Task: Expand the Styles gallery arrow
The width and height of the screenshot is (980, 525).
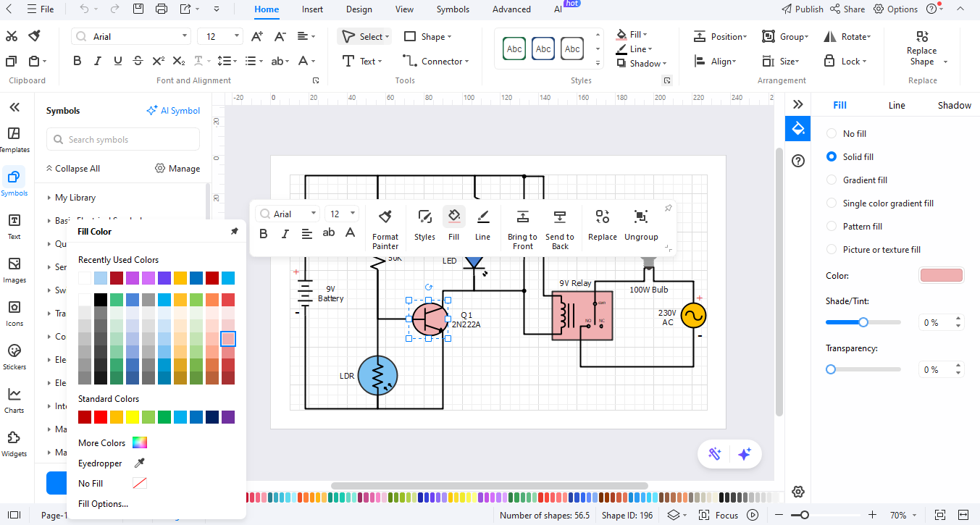Action: [x=598, y=62]
